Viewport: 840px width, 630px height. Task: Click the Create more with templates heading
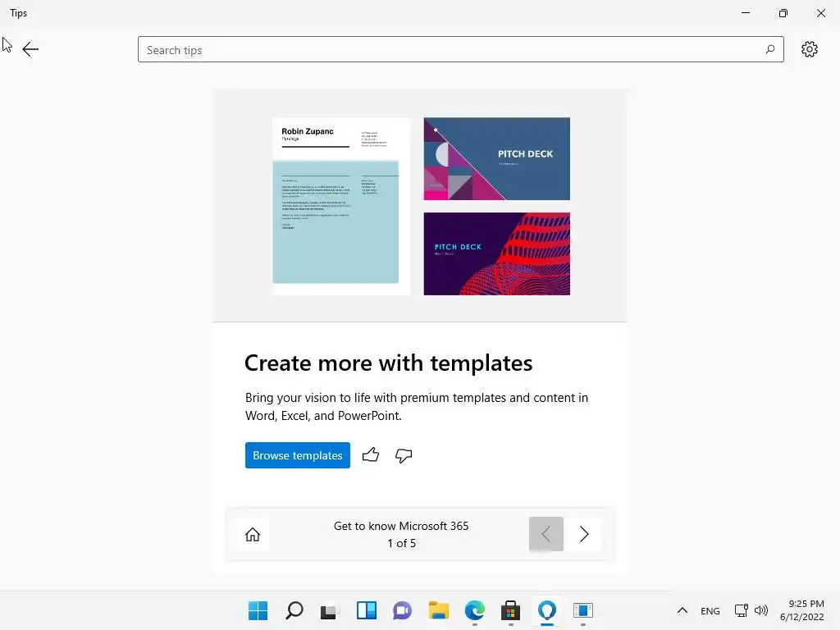388,363
